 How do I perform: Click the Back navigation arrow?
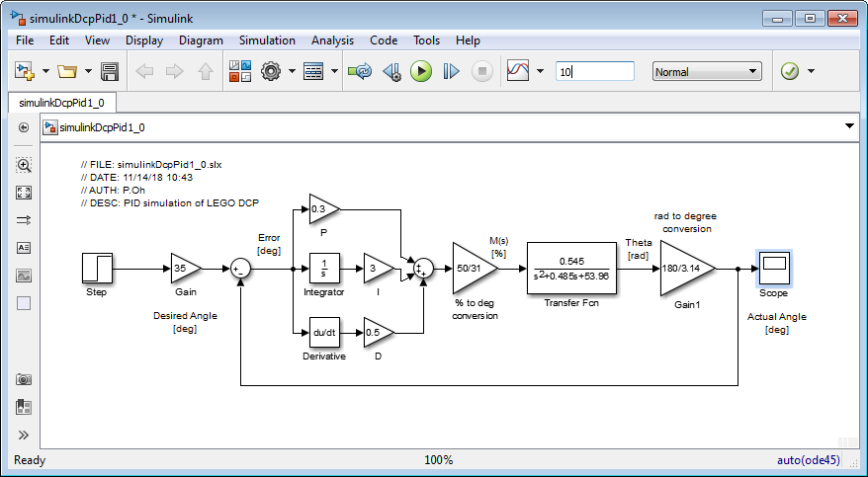pyautogui.click(x=144, y=71)
